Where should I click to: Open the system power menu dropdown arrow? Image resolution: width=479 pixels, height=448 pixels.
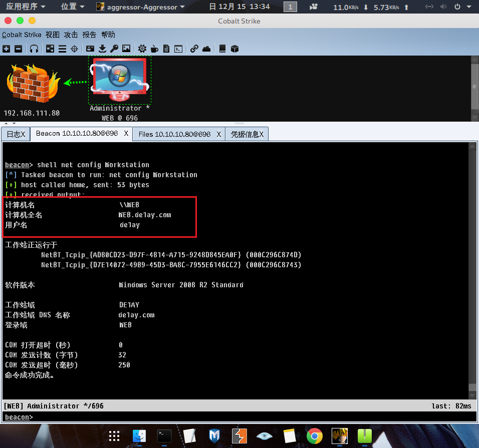point(469,7)
